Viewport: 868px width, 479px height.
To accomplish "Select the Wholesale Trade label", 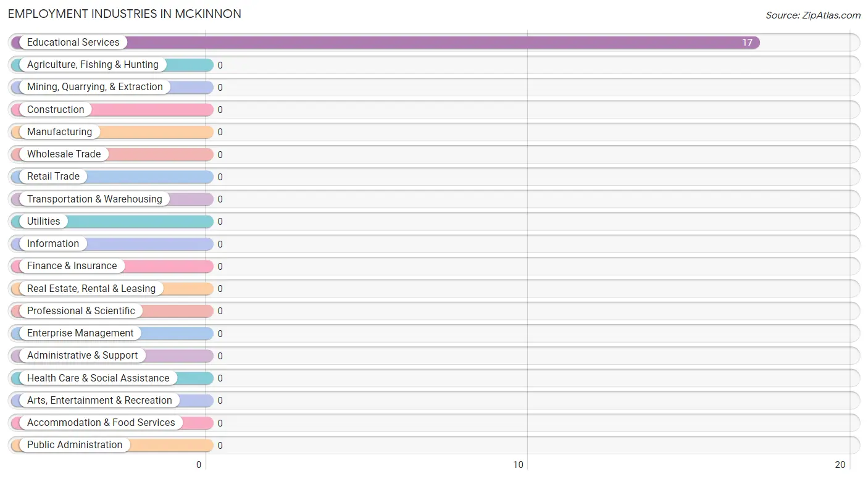I will click(x=64, y=154).
